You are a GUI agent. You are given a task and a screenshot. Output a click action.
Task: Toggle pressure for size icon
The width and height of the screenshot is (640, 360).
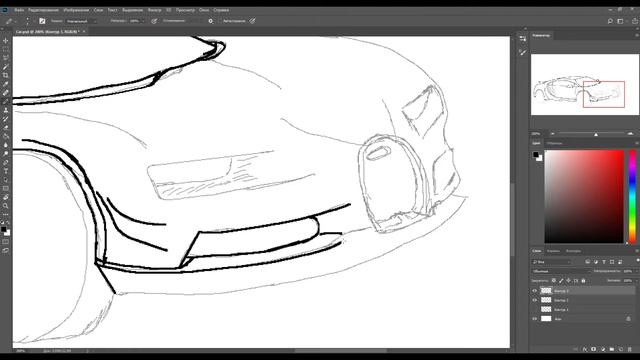point(253,21)
